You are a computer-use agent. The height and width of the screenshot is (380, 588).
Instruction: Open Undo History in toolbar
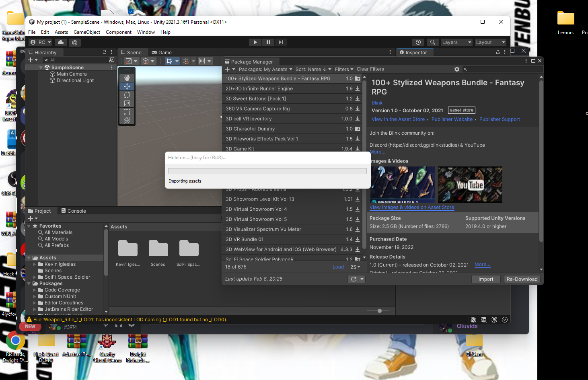[418, 42]
